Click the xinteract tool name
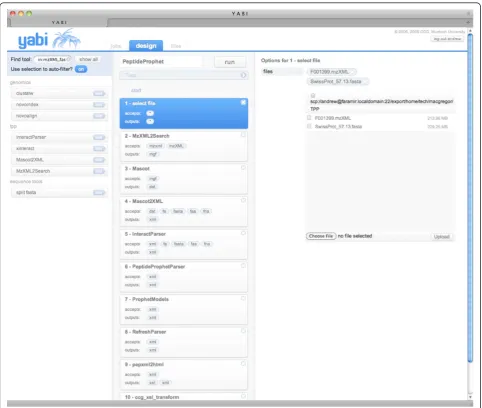482x408 pixels. pos(25,148)
